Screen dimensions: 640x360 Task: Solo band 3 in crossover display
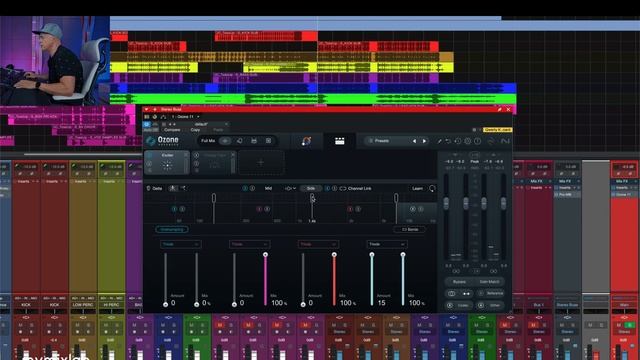358,209
